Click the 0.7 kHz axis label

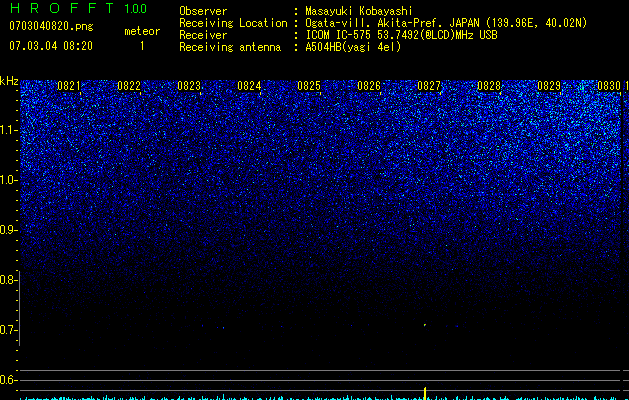[9, 330]
